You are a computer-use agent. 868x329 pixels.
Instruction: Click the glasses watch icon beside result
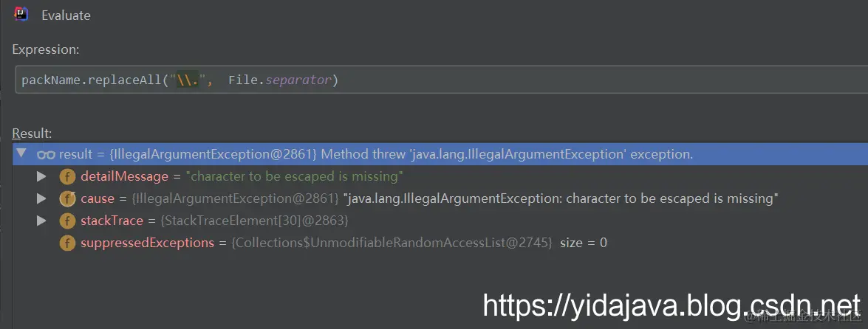click(x=46, y=155)
